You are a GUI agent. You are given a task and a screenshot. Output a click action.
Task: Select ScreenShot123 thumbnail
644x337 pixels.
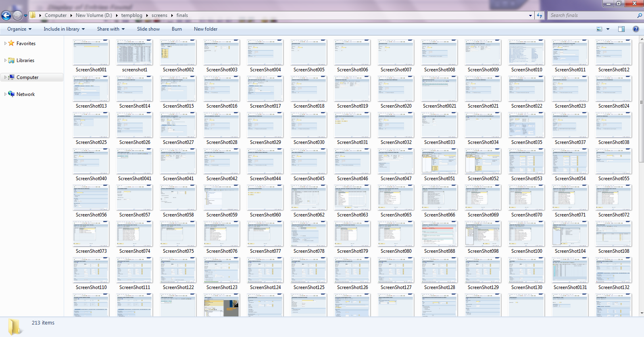222,270
